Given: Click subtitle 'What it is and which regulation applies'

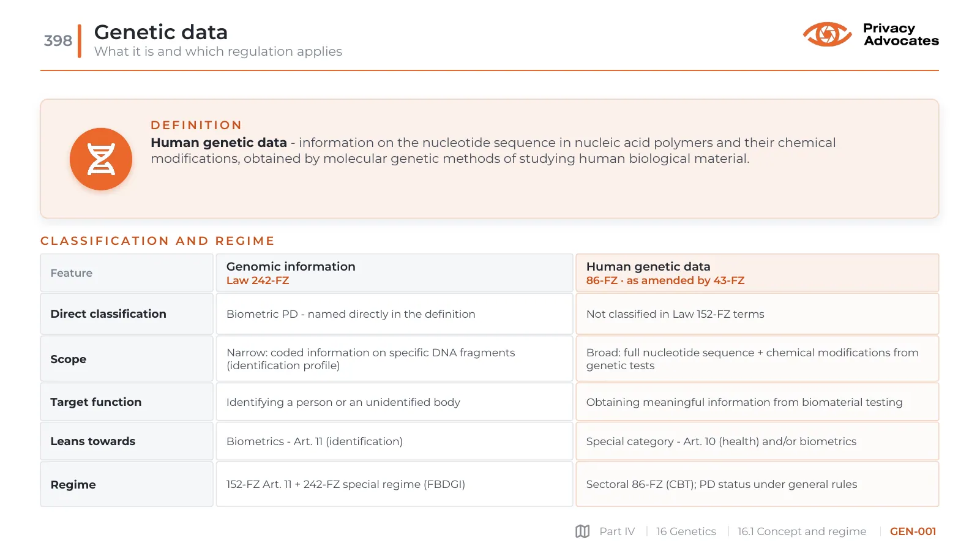Looking at the screenshot, I should tap(218, 51).
